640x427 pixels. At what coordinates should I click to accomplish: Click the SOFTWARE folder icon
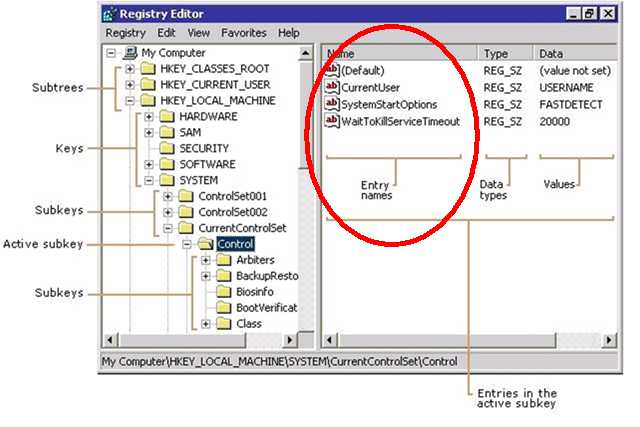167,164
